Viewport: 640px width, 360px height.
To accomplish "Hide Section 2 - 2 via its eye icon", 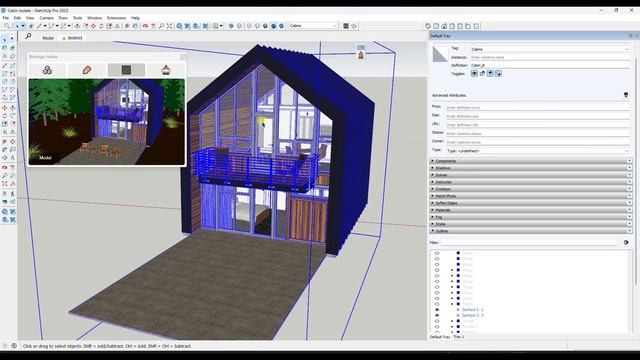I will pos(437,310).
